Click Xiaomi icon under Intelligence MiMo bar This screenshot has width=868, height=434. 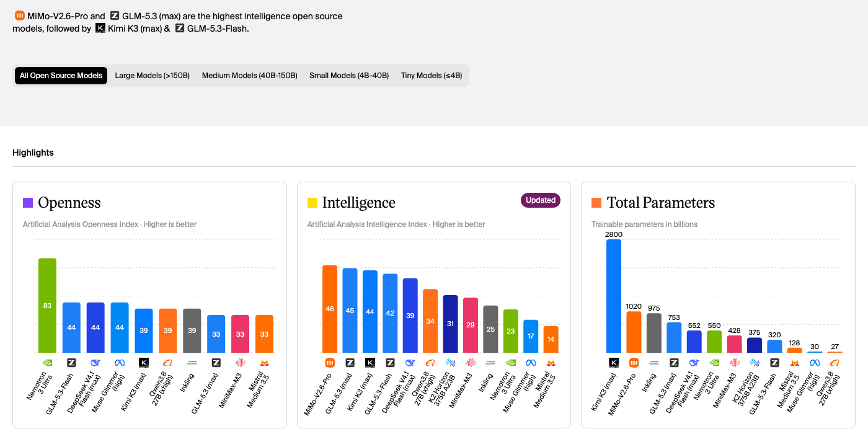(x=330, y=363)
